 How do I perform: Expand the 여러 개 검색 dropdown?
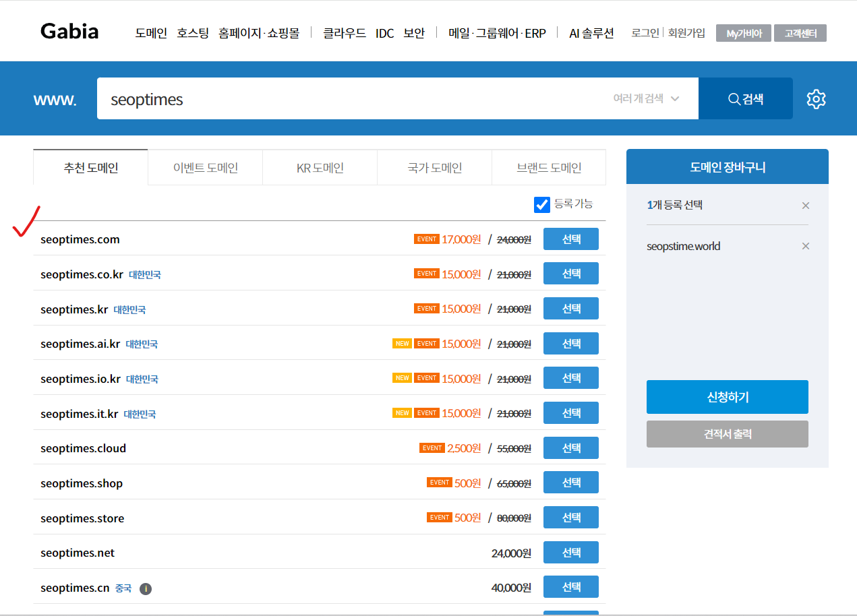click(x=645, y=98)
